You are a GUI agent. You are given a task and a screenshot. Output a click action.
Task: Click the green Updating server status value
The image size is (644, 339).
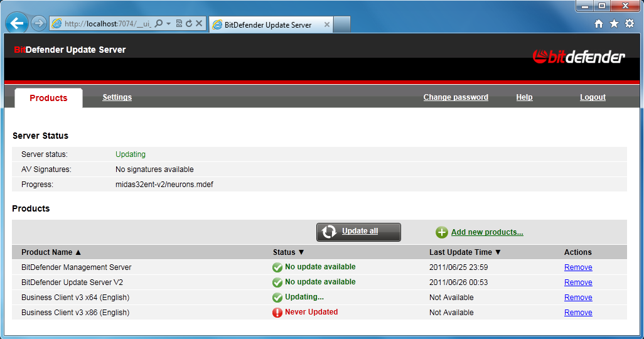[x=130, y=154]
